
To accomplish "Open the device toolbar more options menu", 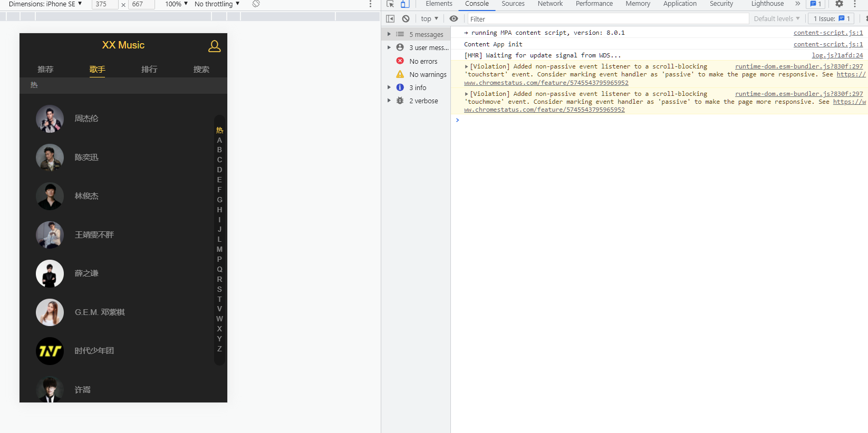I will pos(370,4).
